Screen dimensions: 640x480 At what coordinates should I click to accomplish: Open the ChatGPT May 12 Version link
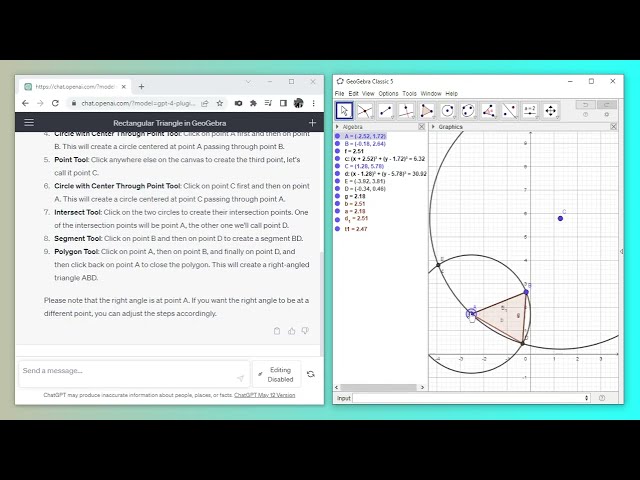[264, 395]
